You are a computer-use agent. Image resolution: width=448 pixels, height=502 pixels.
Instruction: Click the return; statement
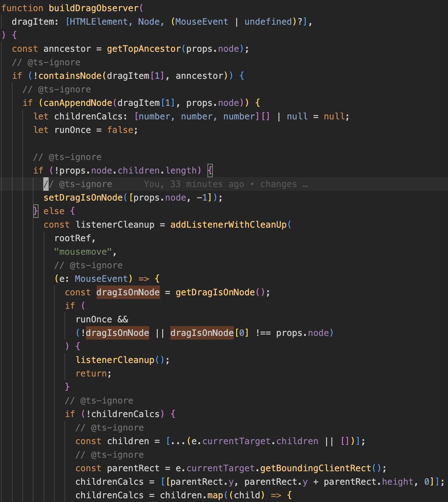(94, 373)
